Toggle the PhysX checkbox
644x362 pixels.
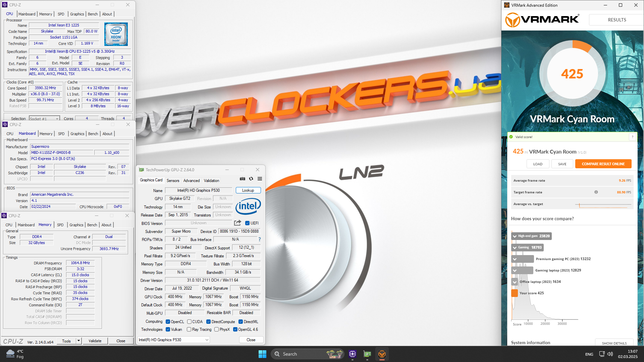(216, 329)
